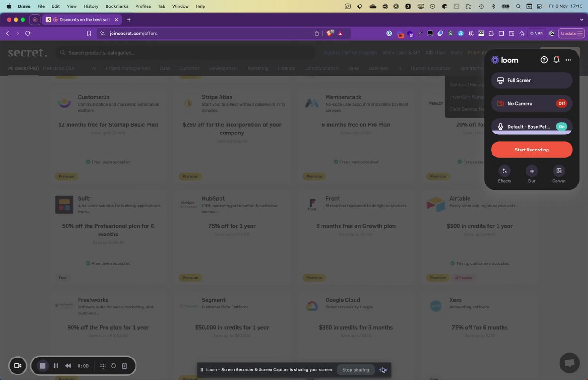Toggle camera Off switch in Loom
The width and height of the screenshot is (588, 380).
click(x=561, y=103)
